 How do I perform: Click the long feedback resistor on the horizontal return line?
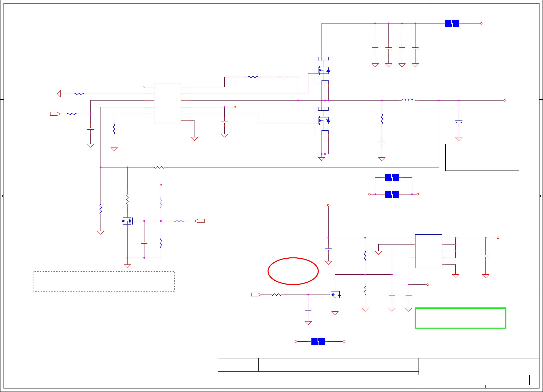[159, 167]
